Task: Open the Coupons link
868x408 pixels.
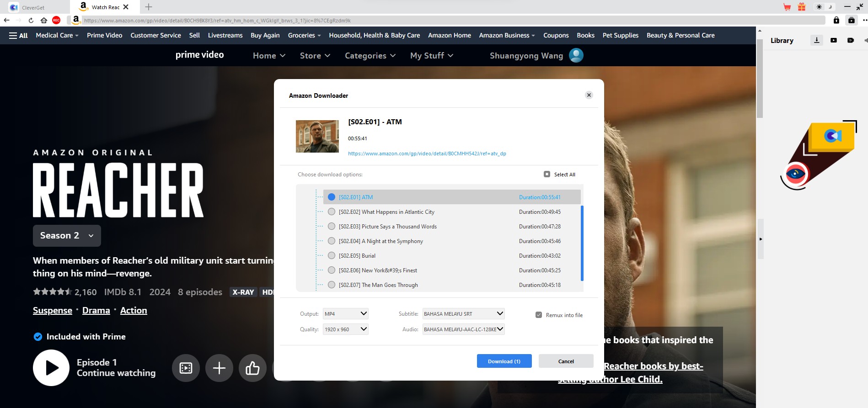Action: [556, 35]
